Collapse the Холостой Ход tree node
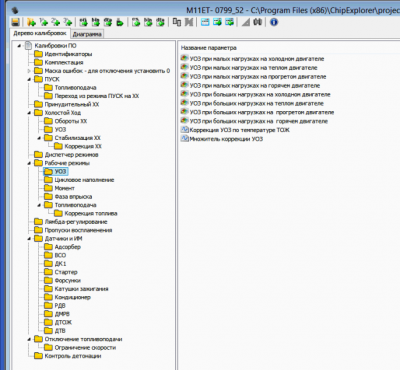400x370 pixels. pos(29,113)
